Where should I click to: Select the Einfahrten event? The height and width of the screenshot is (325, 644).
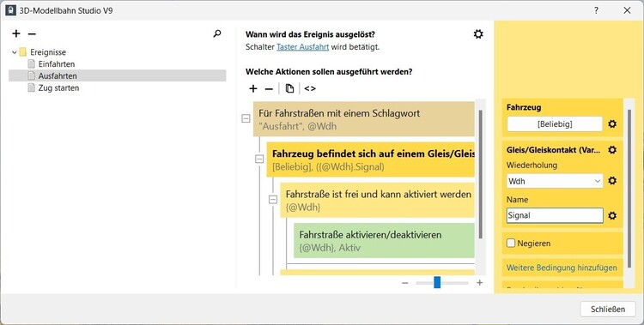click(57, 64)
